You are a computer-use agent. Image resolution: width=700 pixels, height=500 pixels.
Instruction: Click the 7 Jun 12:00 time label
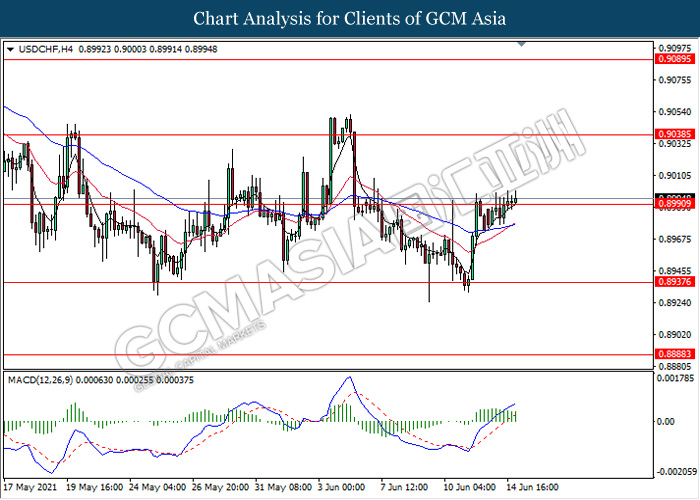tap(404, 487)
